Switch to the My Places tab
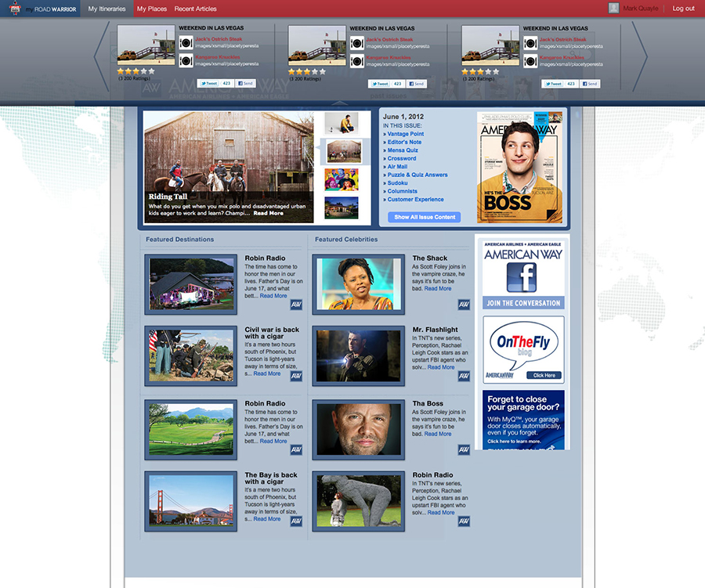The width and height of the screenshot is (705, 588). pyautogui.click(x=152, y=9)
